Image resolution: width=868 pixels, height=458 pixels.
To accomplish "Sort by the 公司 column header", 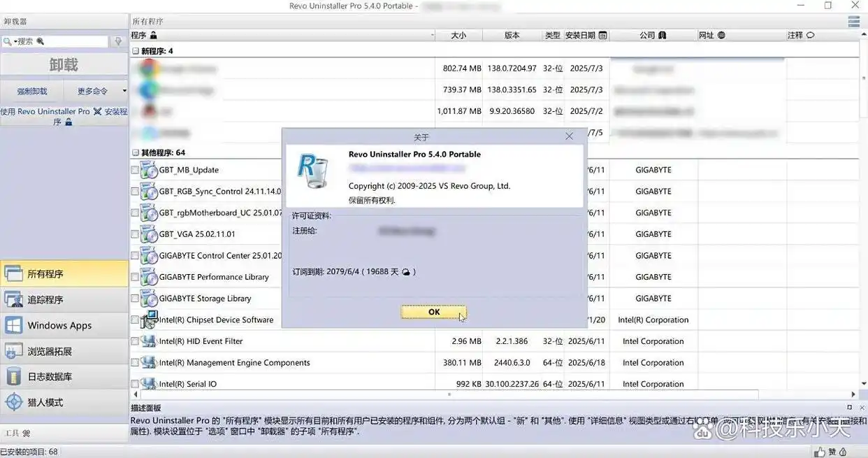I will [x=653, y=35].
